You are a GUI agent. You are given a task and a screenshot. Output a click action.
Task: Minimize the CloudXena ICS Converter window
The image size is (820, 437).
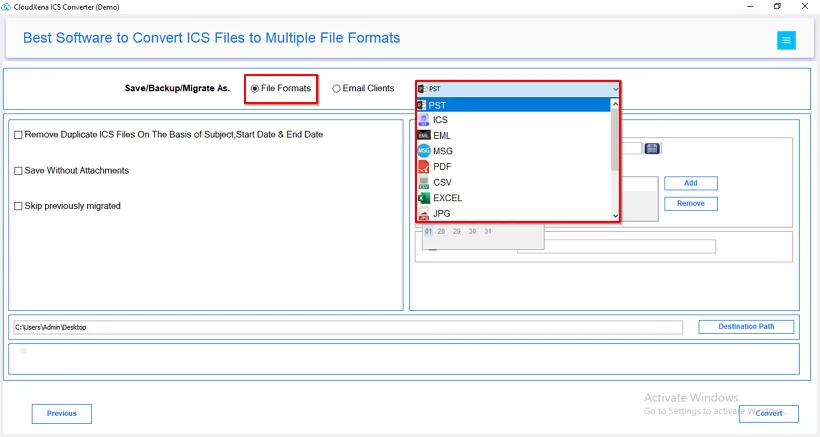750,6
